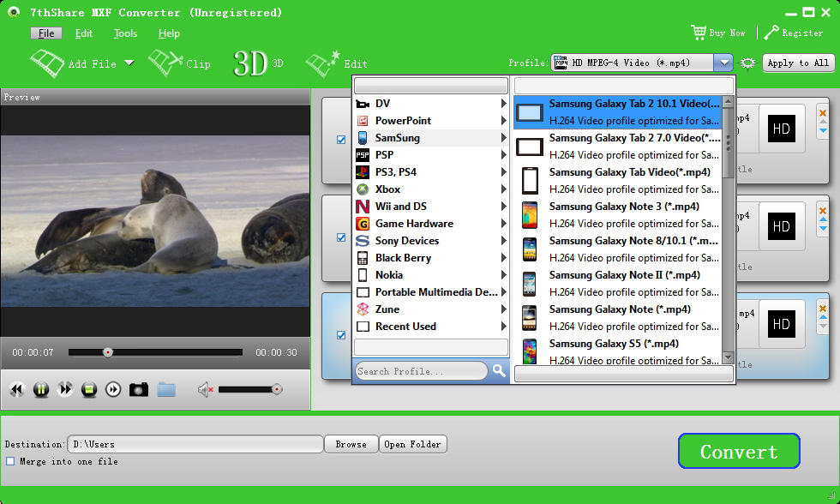This screenshot has height=504, width=840.
Task: Fast forward the preview
Action: click(65, 389)
